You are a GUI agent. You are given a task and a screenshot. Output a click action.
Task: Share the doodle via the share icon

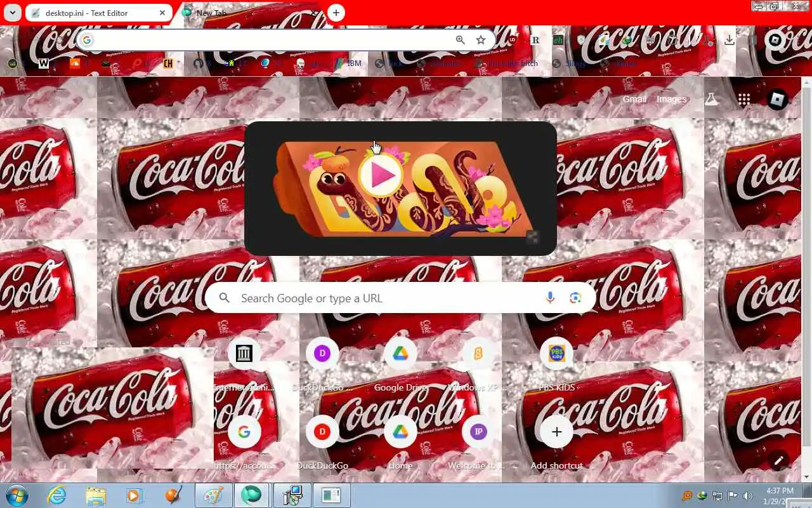(532, 238)
